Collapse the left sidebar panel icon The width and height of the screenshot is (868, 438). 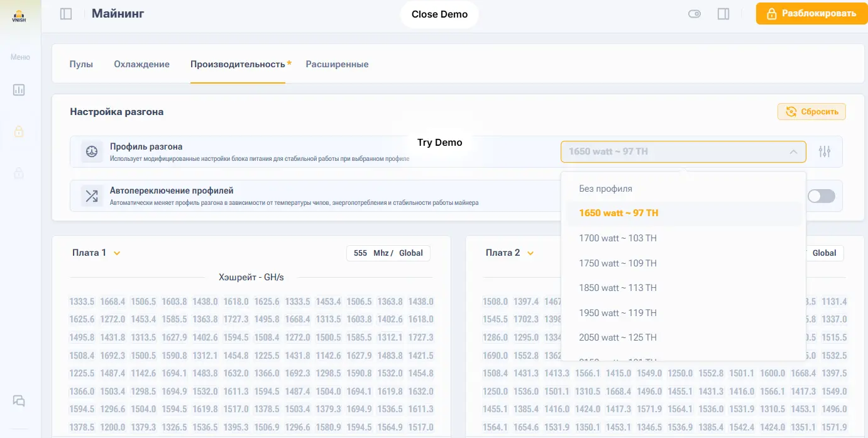[66, 14]
